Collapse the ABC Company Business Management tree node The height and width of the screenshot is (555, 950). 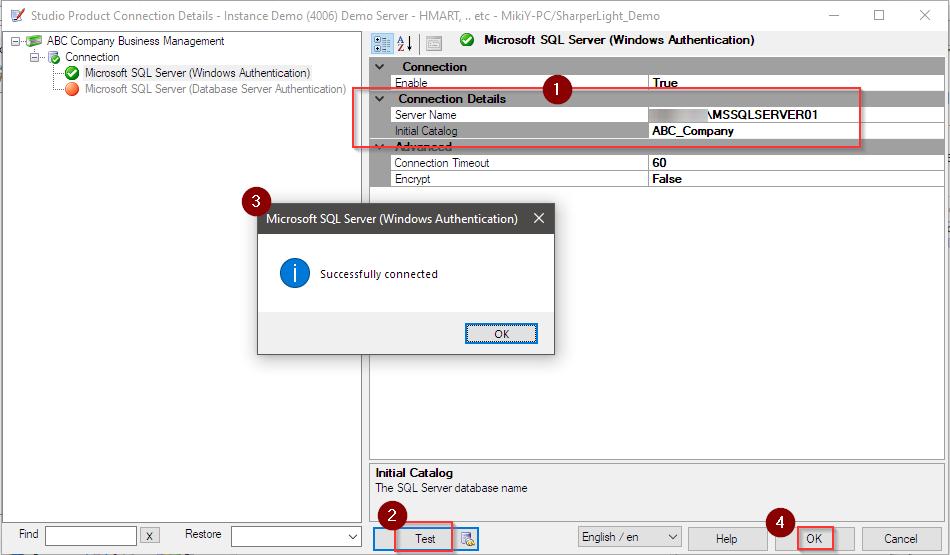[16, 41]
